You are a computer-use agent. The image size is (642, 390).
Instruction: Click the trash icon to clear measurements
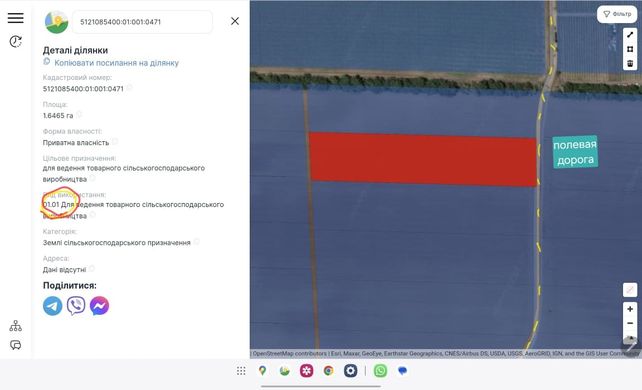click(x=630, y=63)
